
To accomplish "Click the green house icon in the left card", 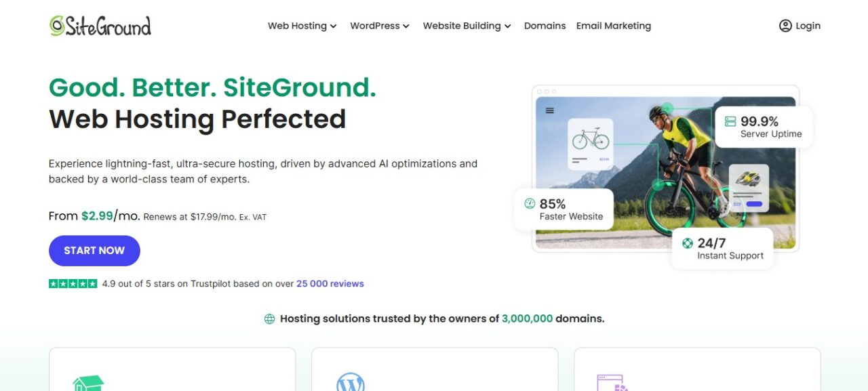I will coord(88,384).
